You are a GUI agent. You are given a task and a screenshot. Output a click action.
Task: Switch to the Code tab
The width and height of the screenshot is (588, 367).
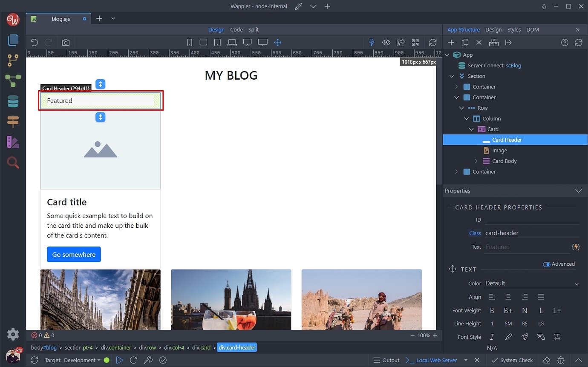236,29
